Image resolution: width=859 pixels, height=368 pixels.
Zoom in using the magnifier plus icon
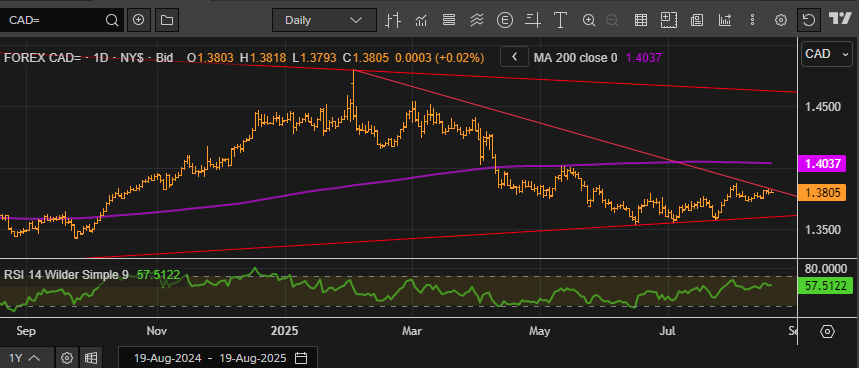tap(589, 21)
